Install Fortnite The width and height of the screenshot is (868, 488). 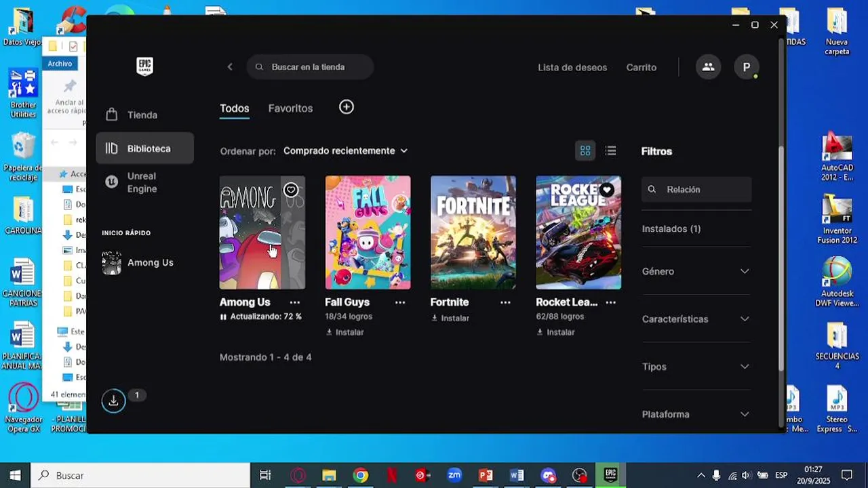point(450,318)
